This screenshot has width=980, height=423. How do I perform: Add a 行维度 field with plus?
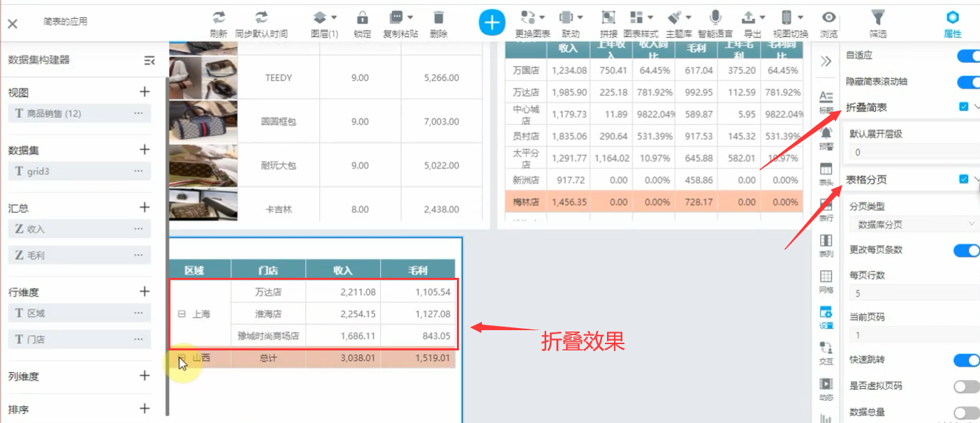pos(145,292)
